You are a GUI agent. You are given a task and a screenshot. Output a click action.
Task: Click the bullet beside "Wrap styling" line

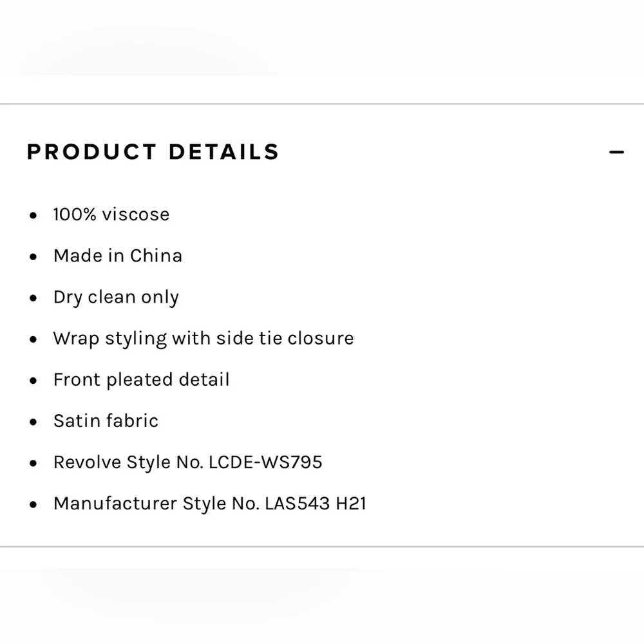(33, 339)
